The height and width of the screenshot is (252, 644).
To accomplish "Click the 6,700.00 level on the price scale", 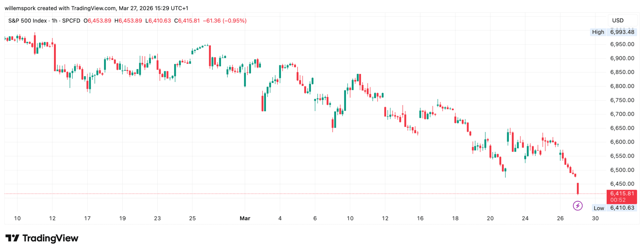I will click(622, 114).
